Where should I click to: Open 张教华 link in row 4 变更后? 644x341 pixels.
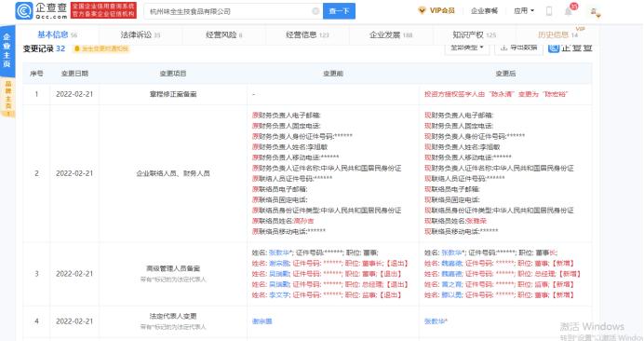[436, 321]
